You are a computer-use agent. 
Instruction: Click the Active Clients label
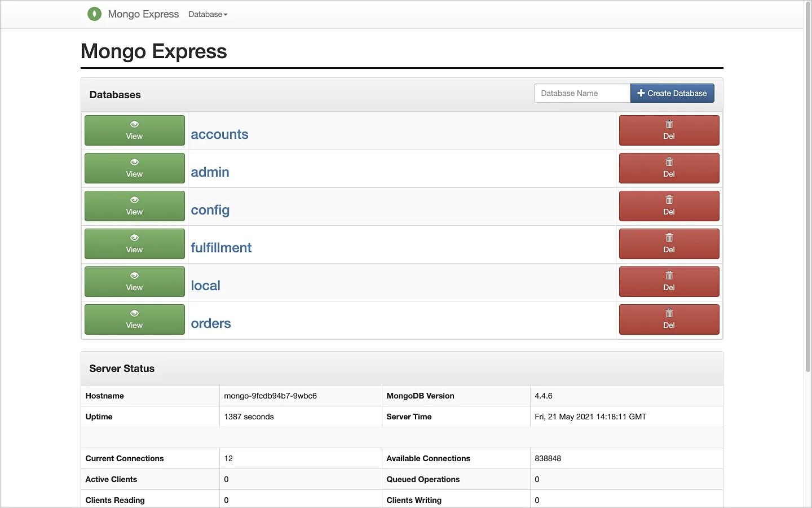[111, 479]
